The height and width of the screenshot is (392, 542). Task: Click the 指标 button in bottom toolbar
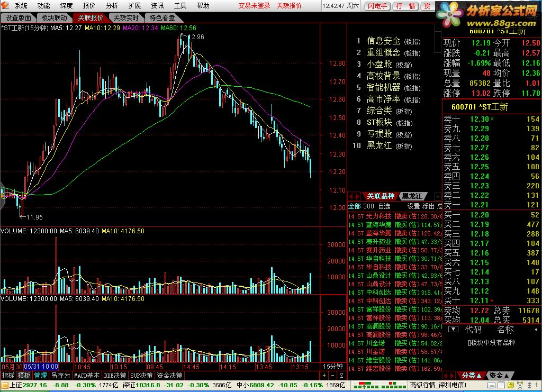8,376
